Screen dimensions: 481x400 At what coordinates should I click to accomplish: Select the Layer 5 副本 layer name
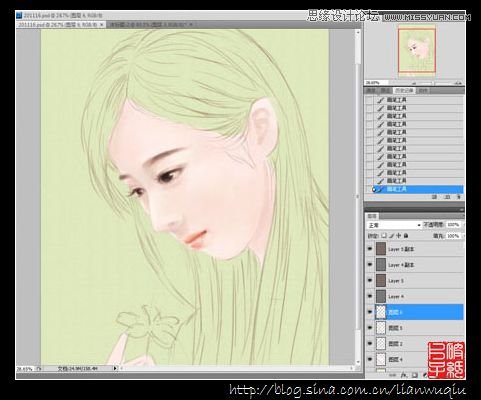pyautogui.click(x=401, y=249)
